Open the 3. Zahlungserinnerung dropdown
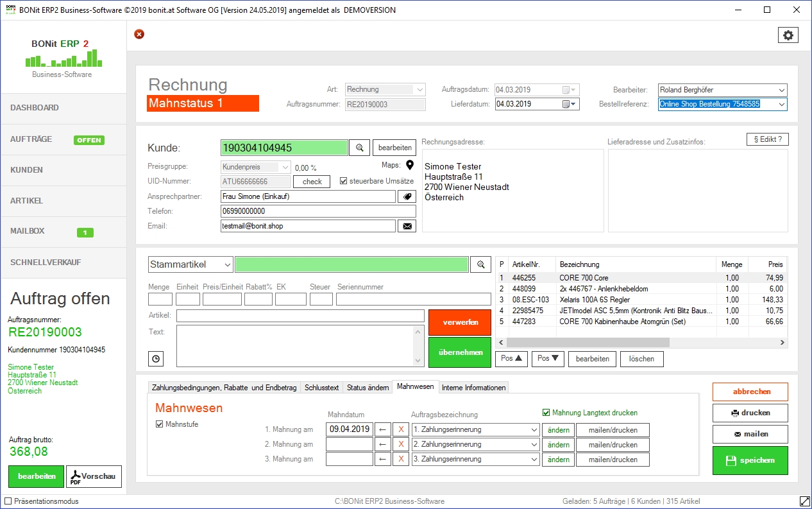Screen dimensions: 812x509 (x=534, y=460)
